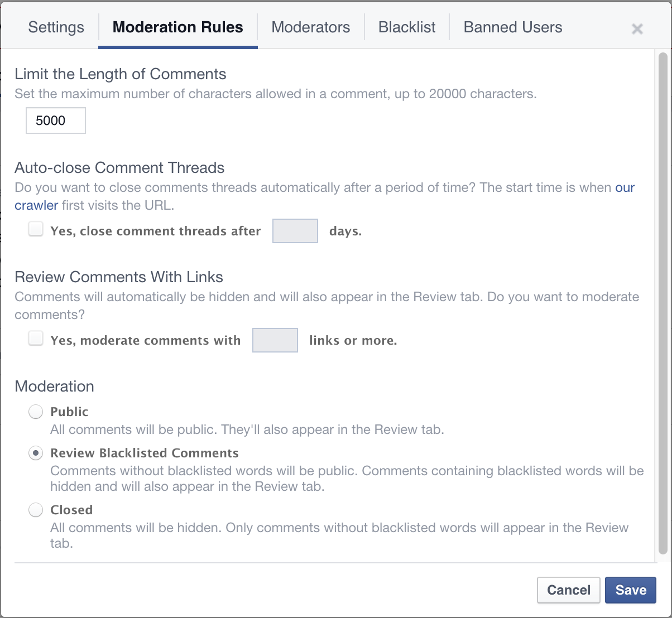Screen dimensions: 672x618
Task: Enable moderate comments with links checkbox
Action: [x=36, y=339]
